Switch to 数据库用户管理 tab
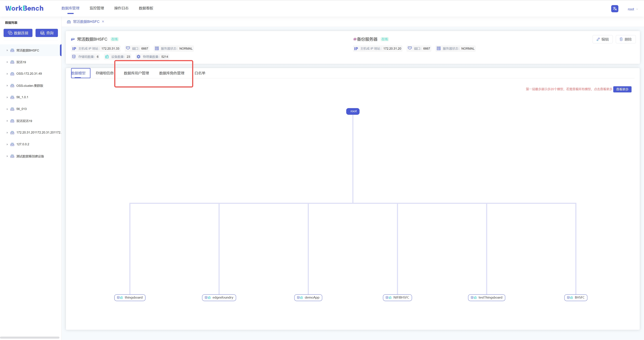The width and height of the screenshot is (644, 340). pyautogui.click(x=136, y=73)
